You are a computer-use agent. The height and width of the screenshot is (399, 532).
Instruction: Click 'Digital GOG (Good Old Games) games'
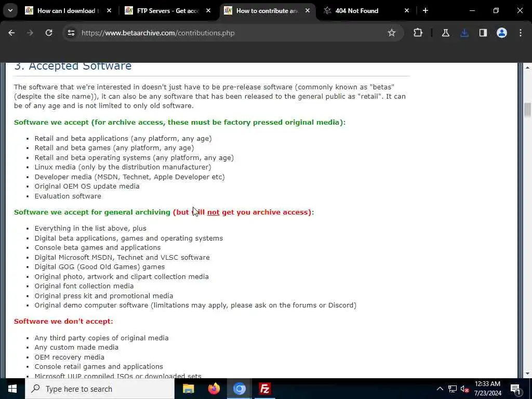[x=99, y=267]
